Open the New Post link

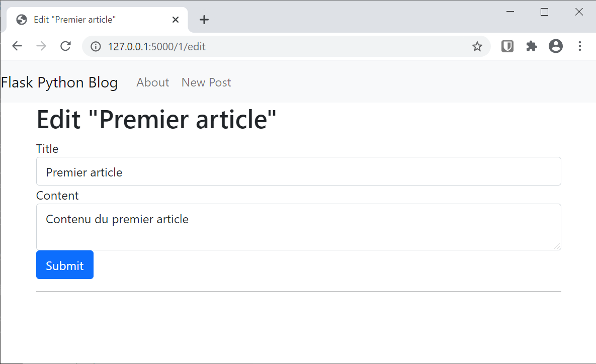pyautogui.click(x=206, y=82)
